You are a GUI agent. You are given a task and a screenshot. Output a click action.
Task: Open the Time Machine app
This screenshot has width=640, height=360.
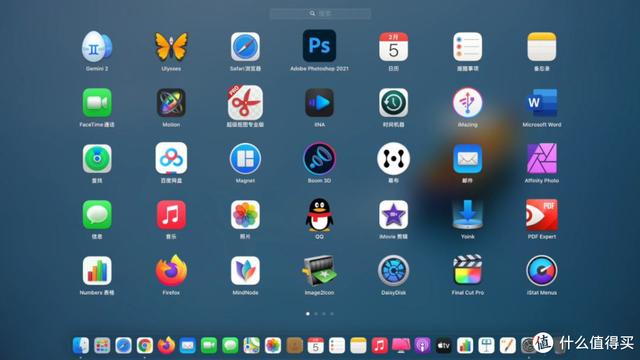pyautogui.click(x=393, y=102)
